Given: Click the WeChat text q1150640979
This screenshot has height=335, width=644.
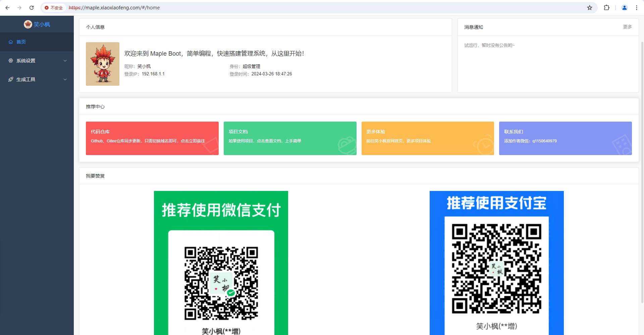Looking at the screenshot, I should coord(544,141).
